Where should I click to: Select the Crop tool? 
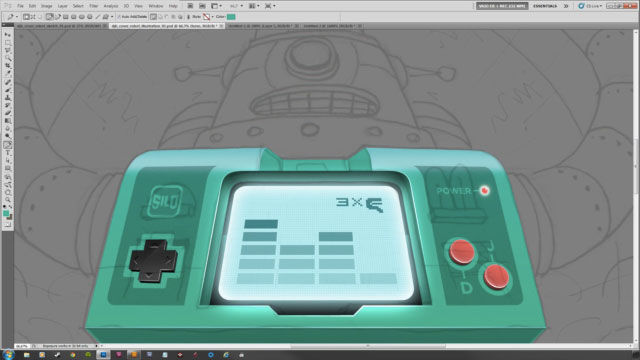coord(8,66)
